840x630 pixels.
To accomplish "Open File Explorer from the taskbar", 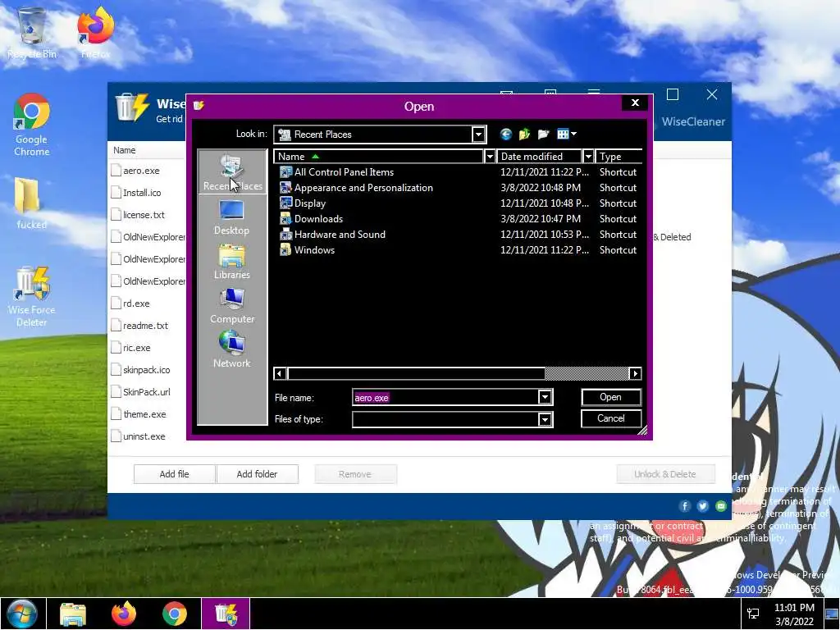I will [x=73, y=614].
